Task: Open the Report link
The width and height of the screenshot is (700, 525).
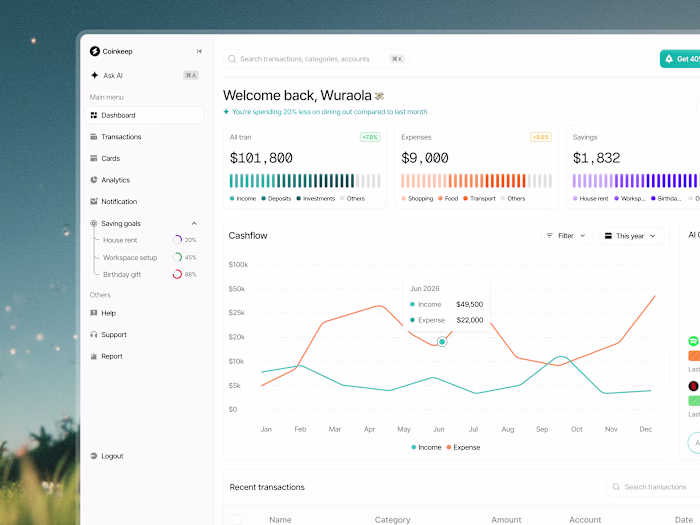Action: pyautogui.click(x=145, y=356)
